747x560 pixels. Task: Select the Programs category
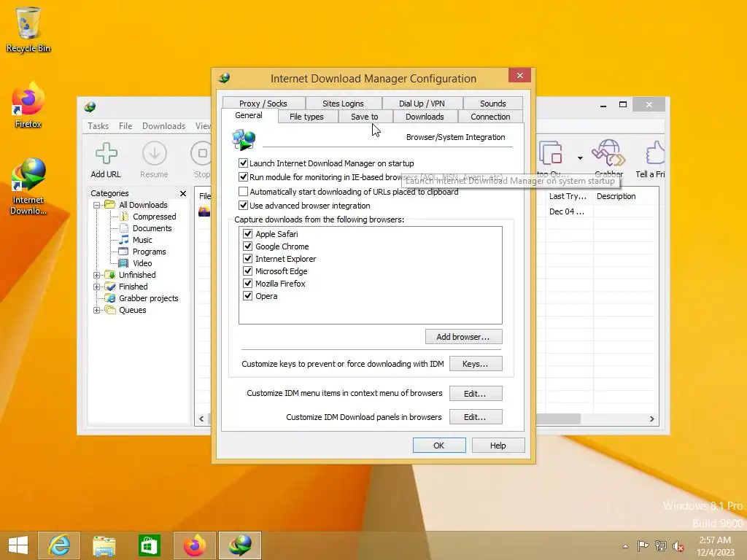pyautogui.click(x=149, y=252)
